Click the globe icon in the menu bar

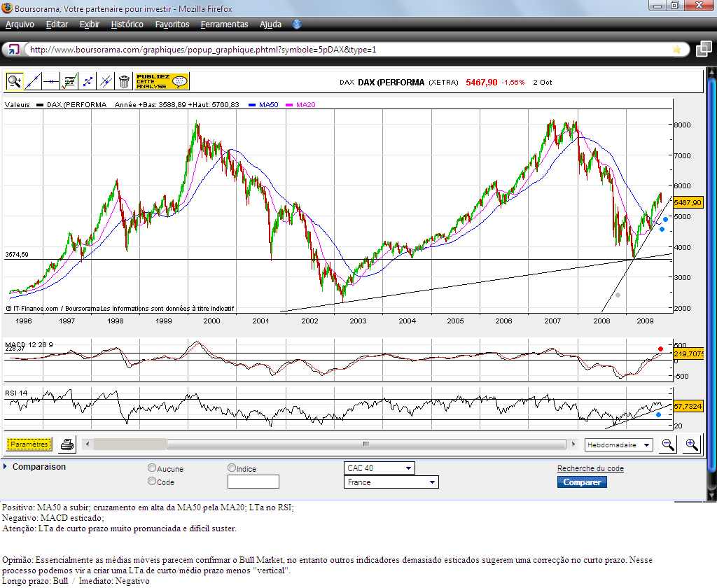click(x=297, y=24)
